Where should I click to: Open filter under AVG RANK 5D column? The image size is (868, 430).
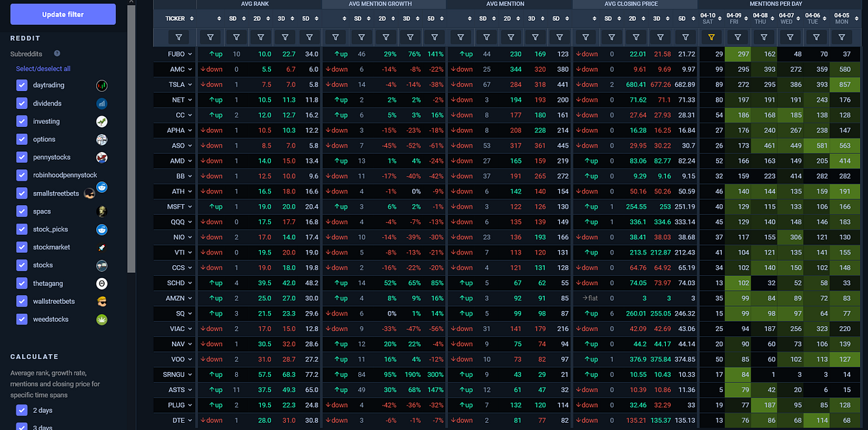click(310, 37)
